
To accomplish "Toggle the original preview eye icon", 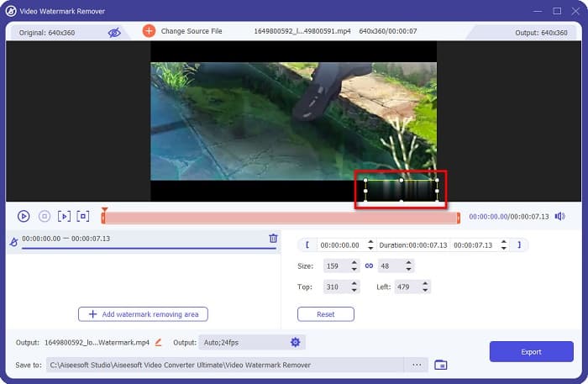I will point(114,33).
